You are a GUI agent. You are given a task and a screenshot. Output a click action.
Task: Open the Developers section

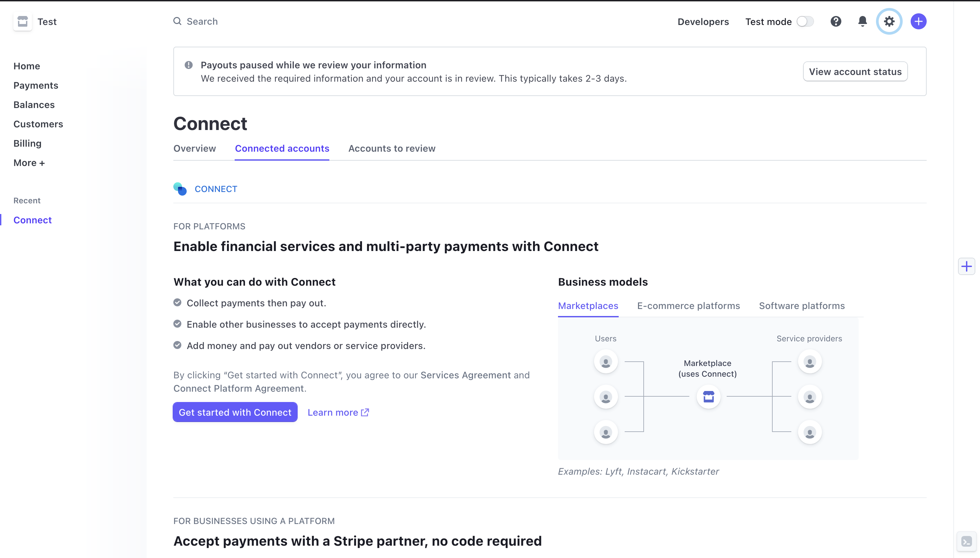click(x=703, y=21)
